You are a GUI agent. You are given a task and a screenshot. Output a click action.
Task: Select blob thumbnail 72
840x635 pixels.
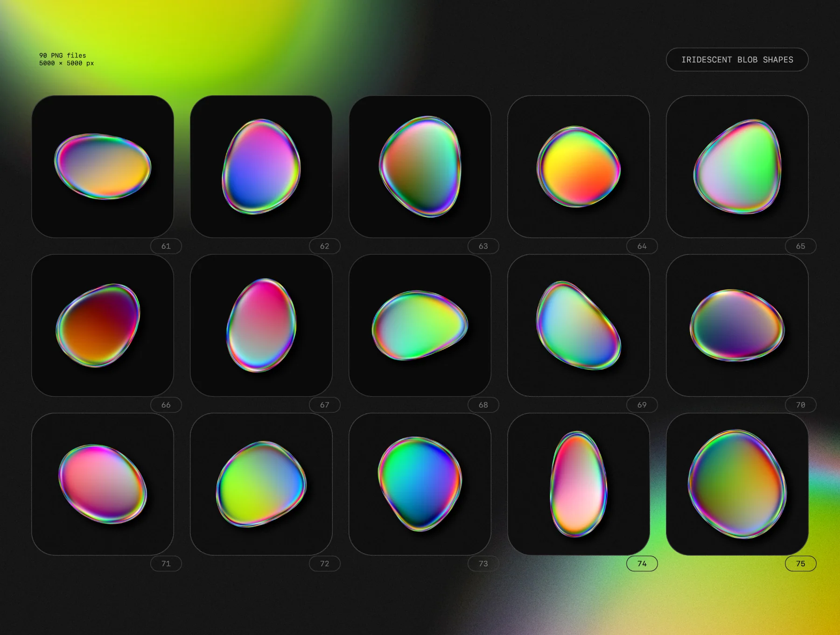click(x=261, y=484)
